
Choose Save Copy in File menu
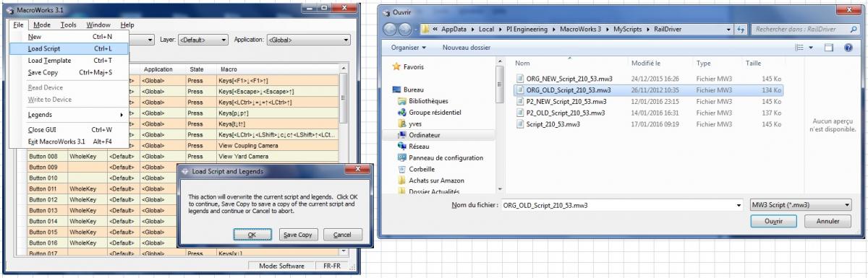(x=69, y=72)
